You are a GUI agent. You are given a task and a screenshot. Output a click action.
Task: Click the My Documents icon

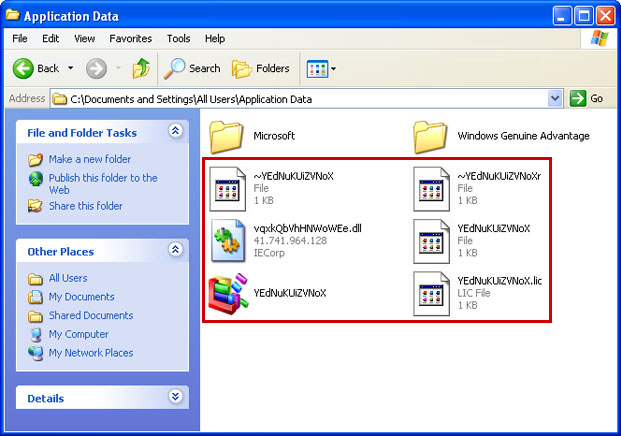point(35,297)
